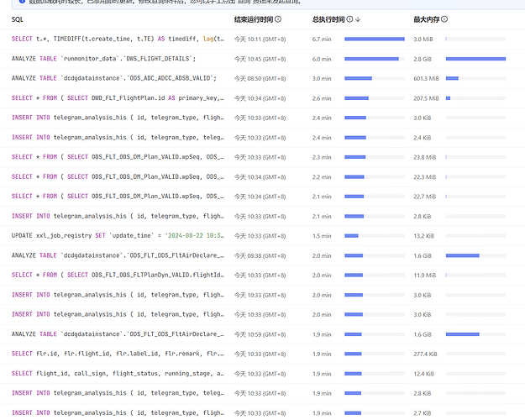Open ANALYZE TABLE ODS_ADC_ADCC_ADSB_VALID statement
Screen dimensions: 525x420
pyautogui.click(x=118, y=78)
